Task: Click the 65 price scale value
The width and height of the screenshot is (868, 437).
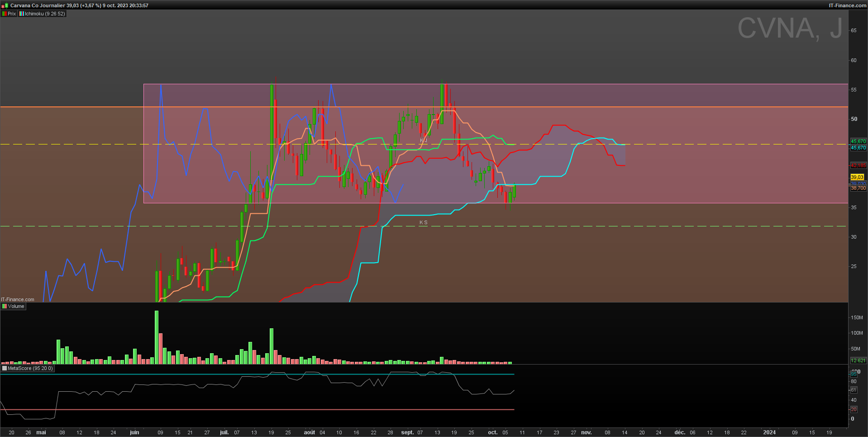Action: (854, 30)
